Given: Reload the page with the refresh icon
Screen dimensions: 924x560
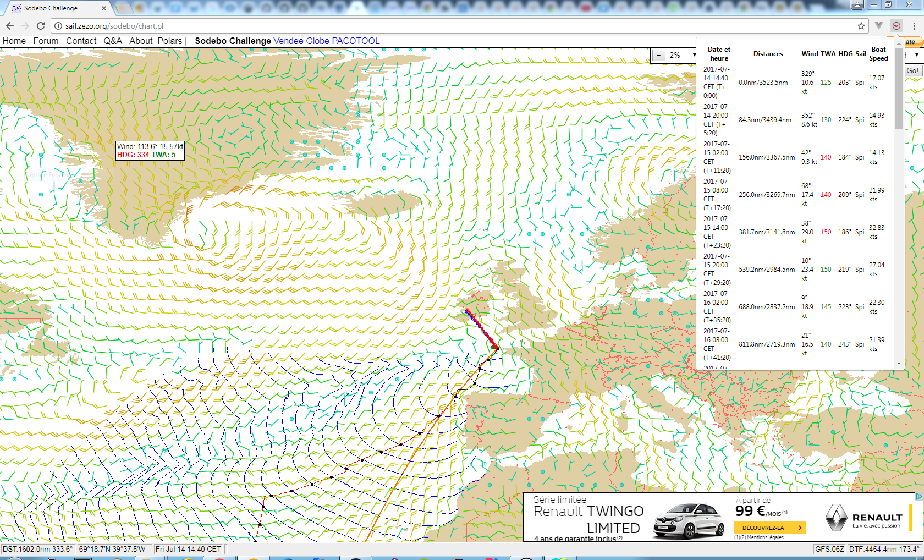Looking at the screenshot, I should tap(41, 26).
